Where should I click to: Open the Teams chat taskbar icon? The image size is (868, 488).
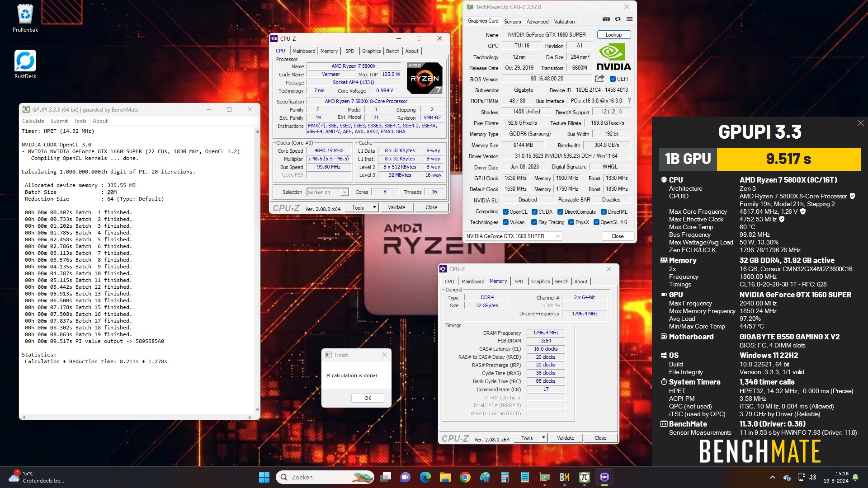click(x=406, y=477)
